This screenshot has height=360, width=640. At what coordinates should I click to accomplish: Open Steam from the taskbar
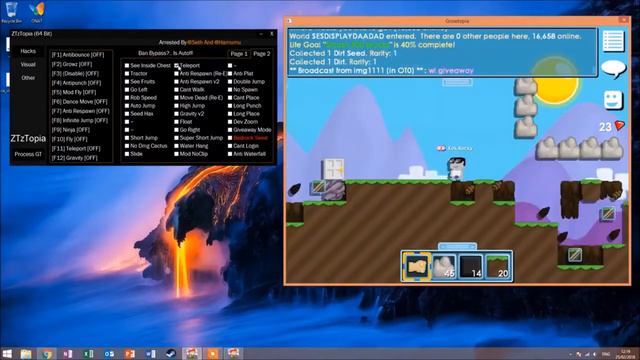click(x=171, y=354)
